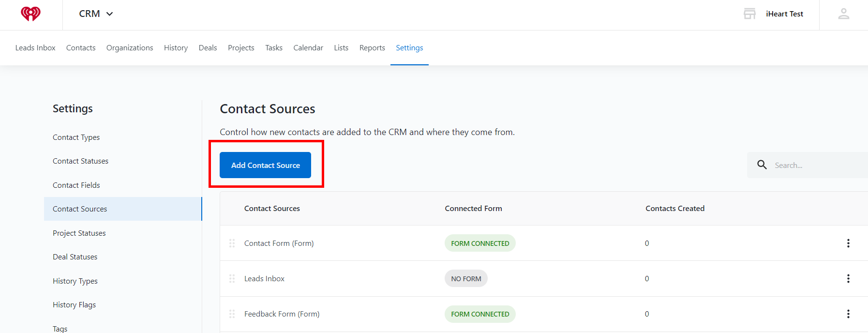Open Contact Fields settings
868x333 pixels.
76,185
